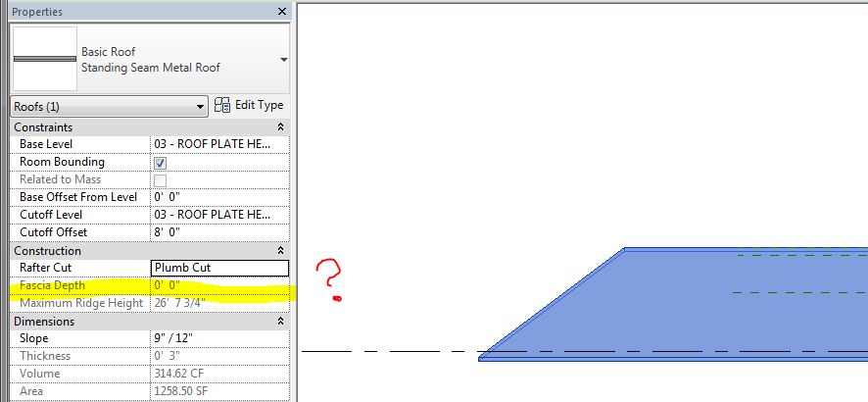Open the Roofs (1) filter dropdown
868x402 pixels.
point(109,106)
